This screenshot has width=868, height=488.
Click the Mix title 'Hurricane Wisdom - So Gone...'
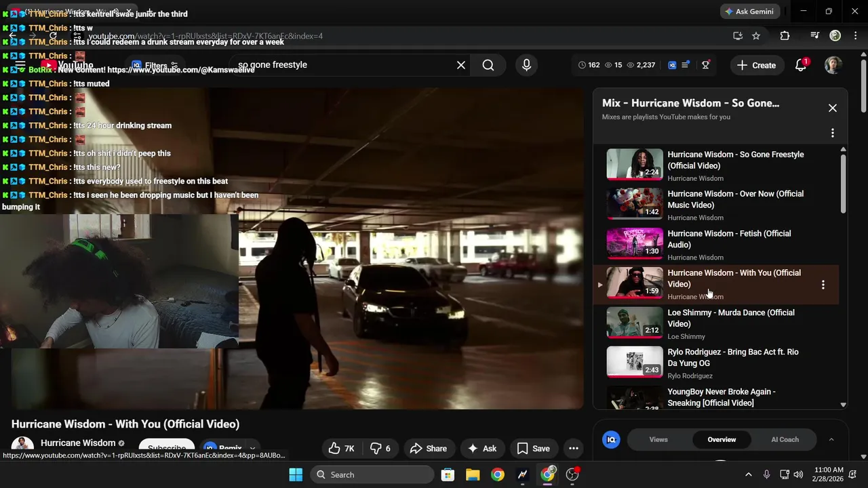click(690, 103)
